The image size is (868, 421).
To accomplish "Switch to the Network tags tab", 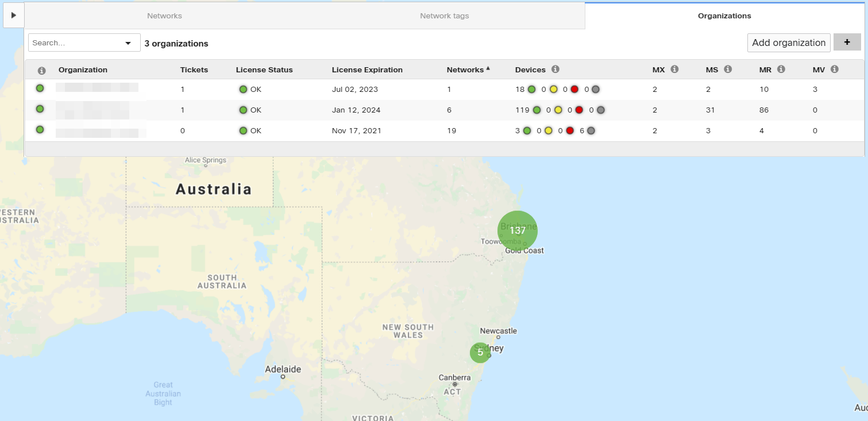I will [x=444, y=16].
